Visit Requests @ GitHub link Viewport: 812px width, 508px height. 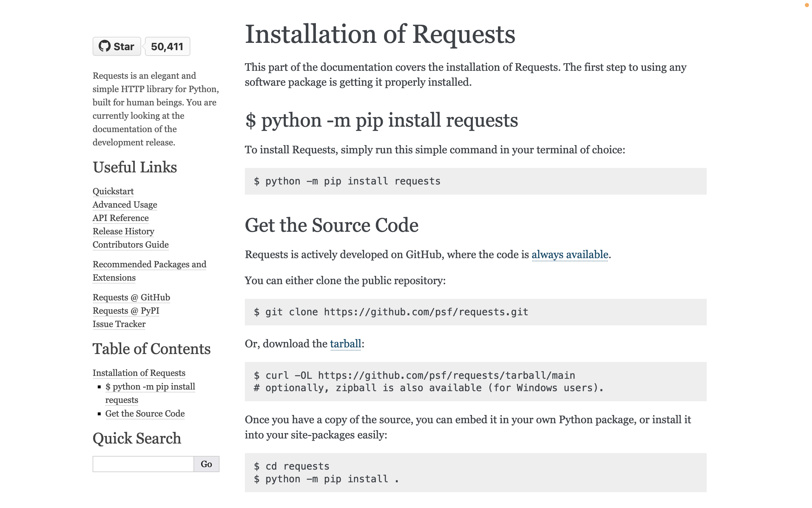(132, 297)
